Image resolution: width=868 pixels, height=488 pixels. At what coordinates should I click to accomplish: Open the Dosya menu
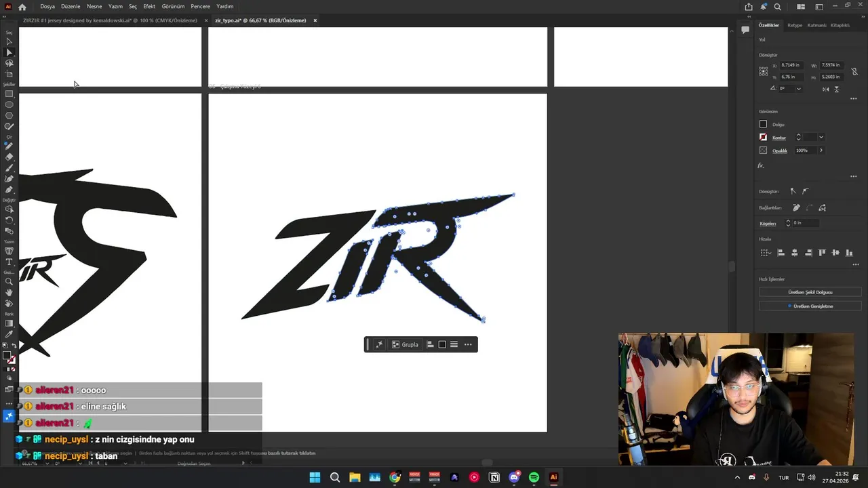47,7
